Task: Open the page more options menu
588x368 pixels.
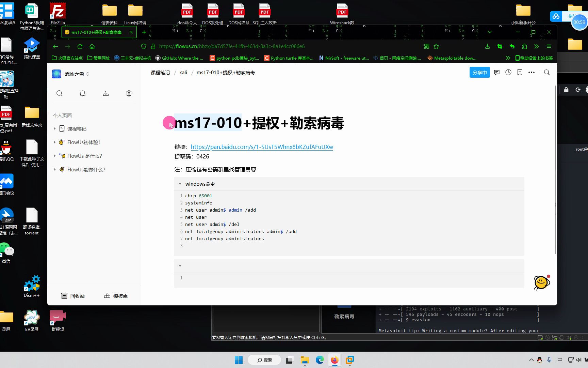Action: click(532, 72)
